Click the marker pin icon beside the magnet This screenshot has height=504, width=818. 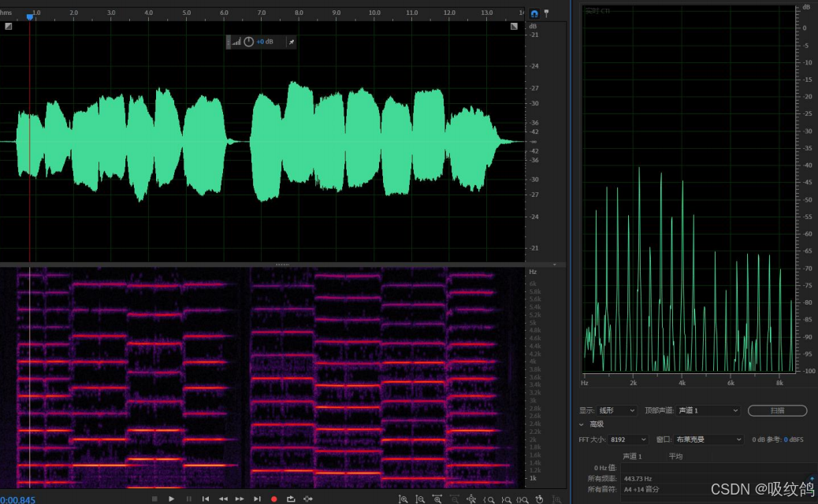pyautogui.click(x=546, y=13)
